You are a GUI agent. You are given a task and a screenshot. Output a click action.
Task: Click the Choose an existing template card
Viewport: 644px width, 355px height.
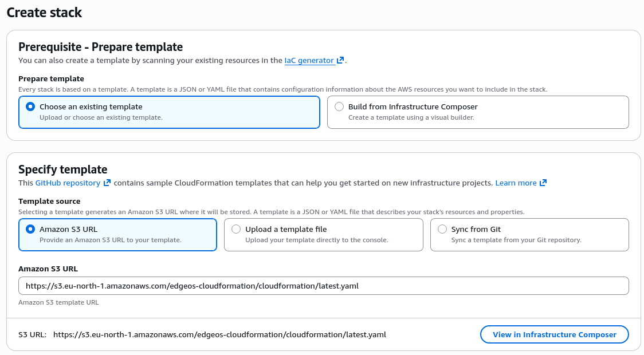(169, 112)
